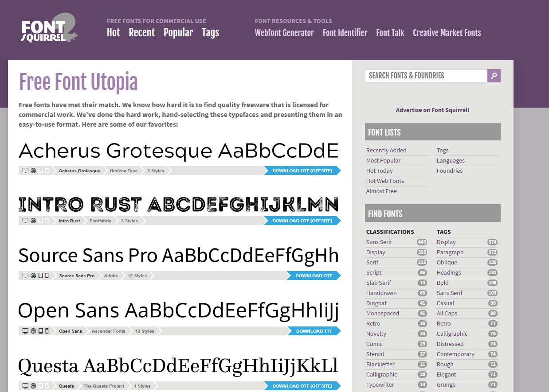Open the Webfont Generator tool

(284, 33)
